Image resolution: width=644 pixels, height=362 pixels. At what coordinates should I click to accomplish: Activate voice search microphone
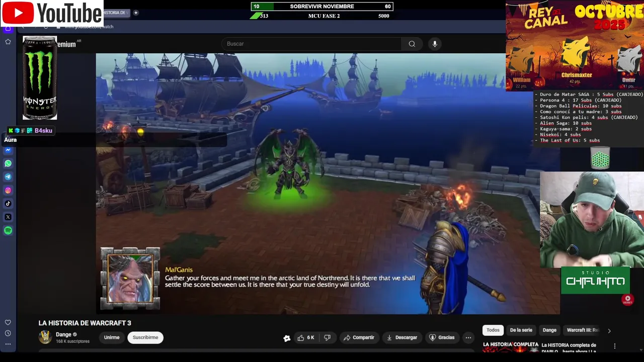[435, 44]
